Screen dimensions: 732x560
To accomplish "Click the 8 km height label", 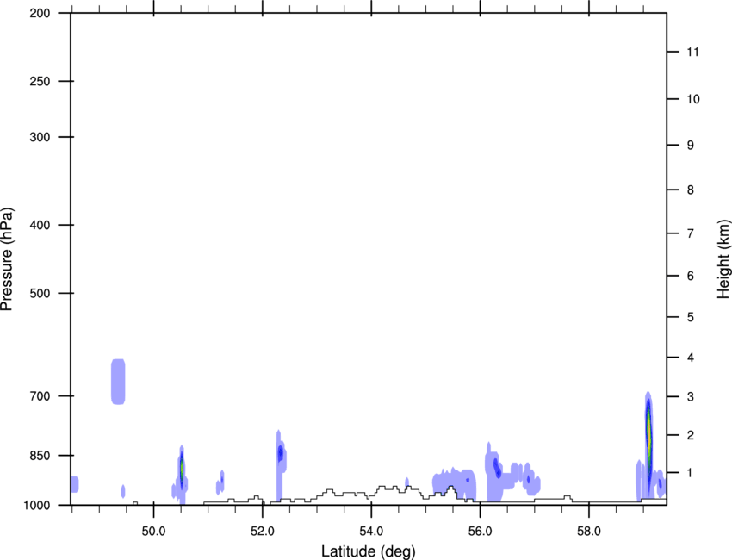I will pos(690,190).
